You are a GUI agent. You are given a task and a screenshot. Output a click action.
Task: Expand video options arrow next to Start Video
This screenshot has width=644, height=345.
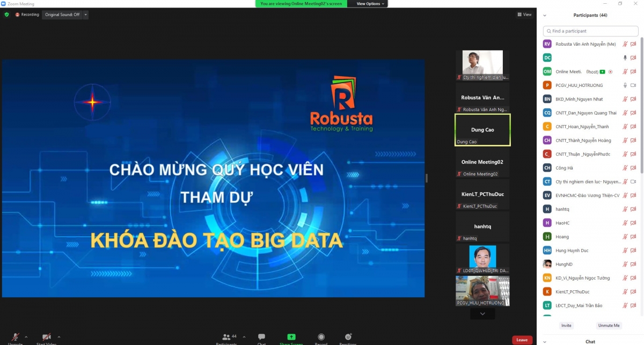coord(58,337)
